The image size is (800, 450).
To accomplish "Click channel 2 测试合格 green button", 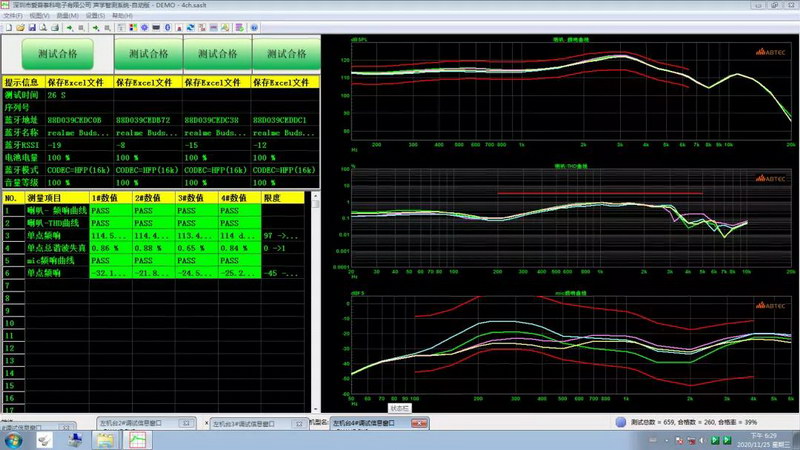I will (x=148, y=54).
